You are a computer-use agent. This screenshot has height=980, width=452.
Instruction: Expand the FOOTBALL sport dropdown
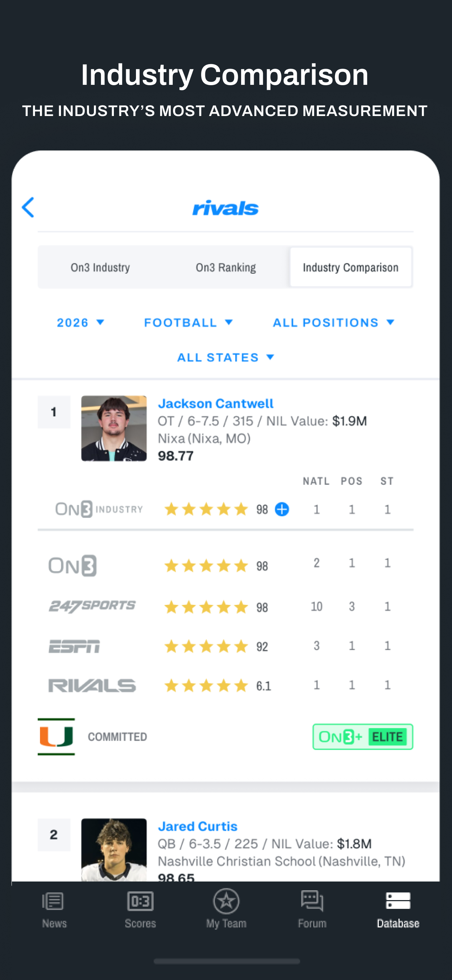tap(189, 322)
